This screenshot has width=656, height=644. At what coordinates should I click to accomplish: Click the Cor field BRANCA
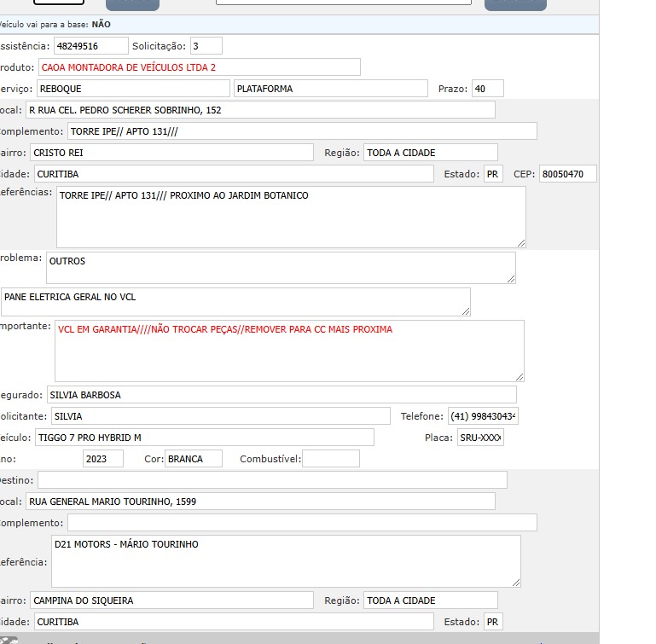(x=194, y=459)
